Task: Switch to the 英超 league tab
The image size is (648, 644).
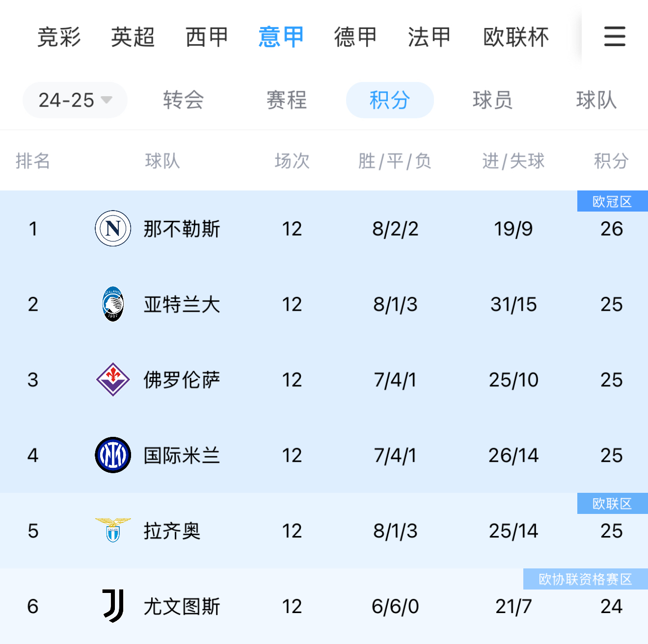Action: pos(132,37)
